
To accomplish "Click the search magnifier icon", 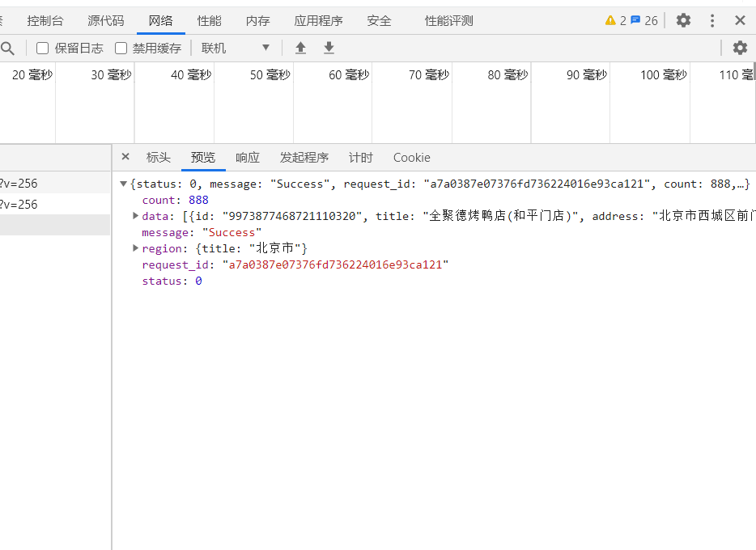I will pos(7,49).
